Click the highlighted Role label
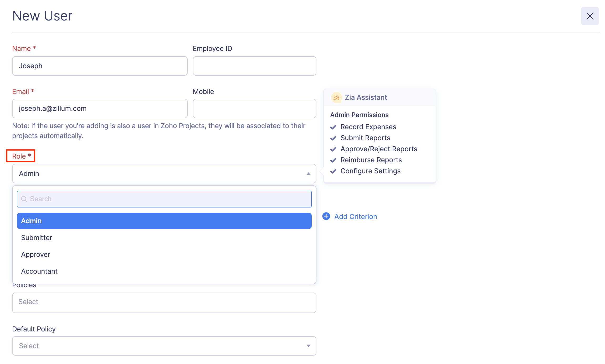 20,155
